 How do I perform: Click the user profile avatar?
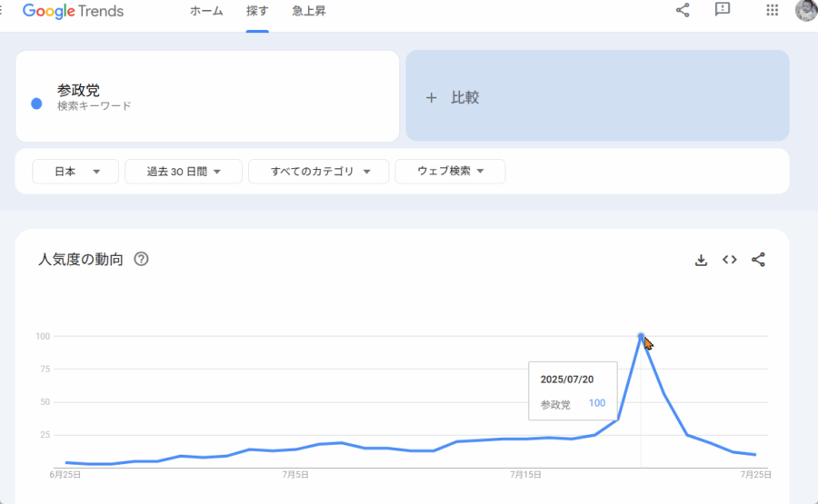[x=806, y=11]
